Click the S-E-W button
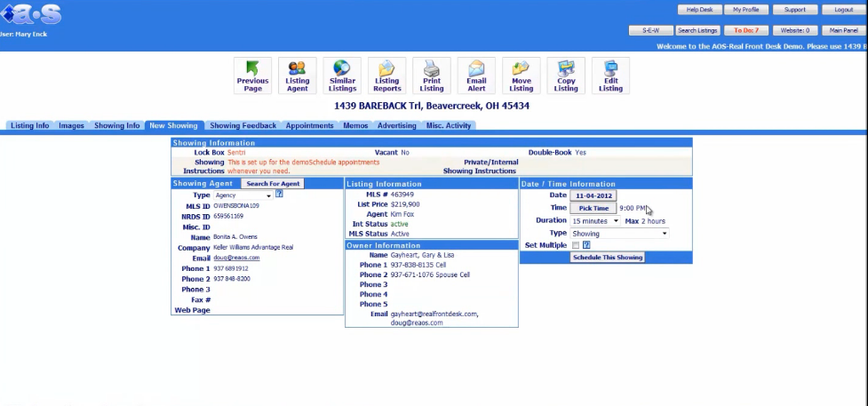Image resolution: width=868 pixels, height=406 pixels. point(651,30)
